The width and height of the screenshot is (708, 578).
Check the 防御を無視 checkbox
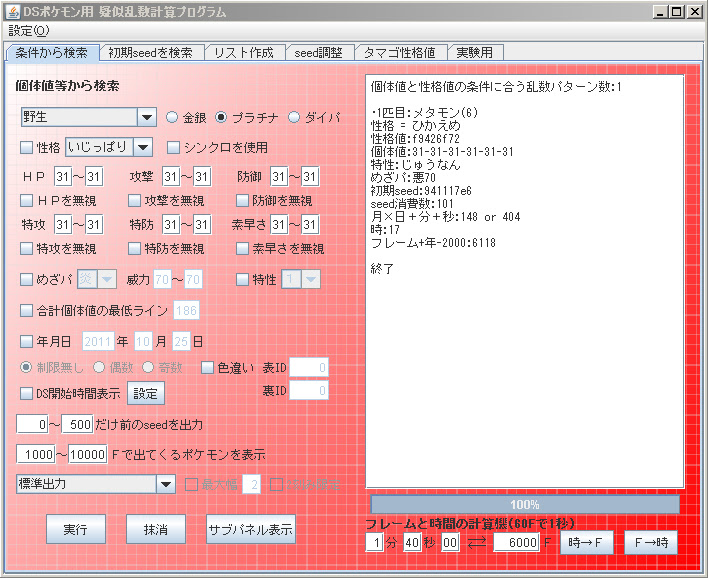(x=242, y=200)
